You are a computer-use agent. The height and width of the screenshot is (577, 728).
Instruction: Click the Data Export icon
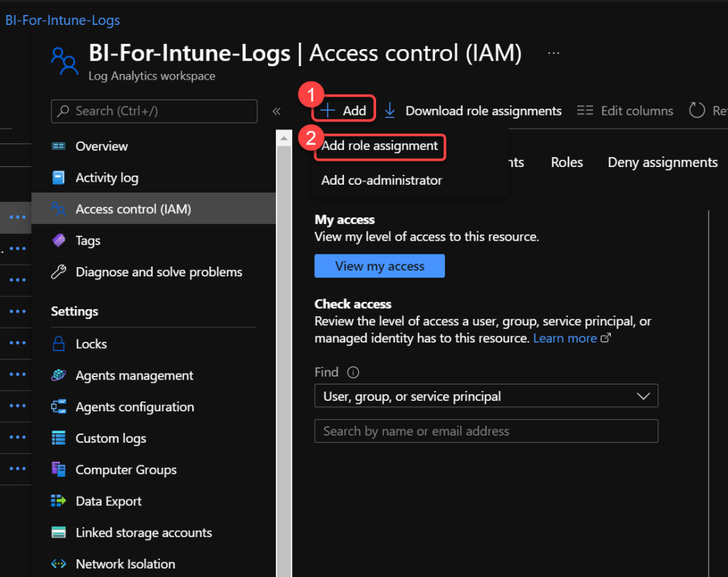pos(58,501)
